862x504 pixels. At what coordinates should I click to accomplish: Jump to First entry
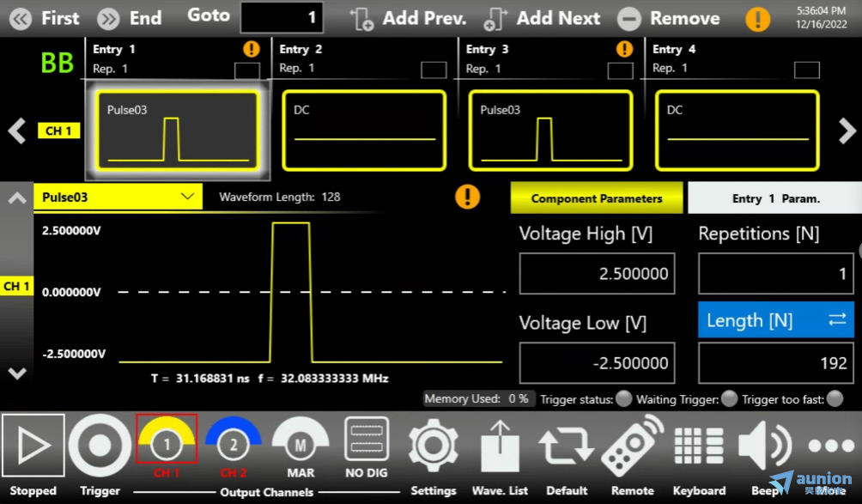[46, 18]
